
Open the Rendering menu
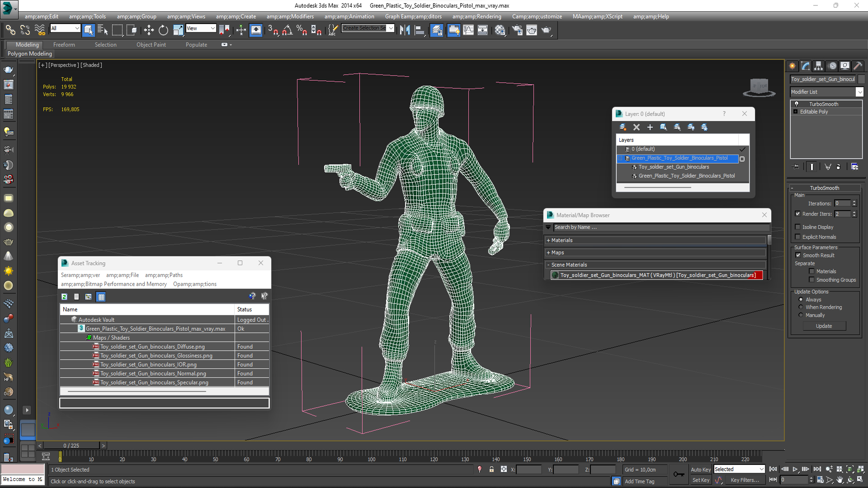point(476,17)
